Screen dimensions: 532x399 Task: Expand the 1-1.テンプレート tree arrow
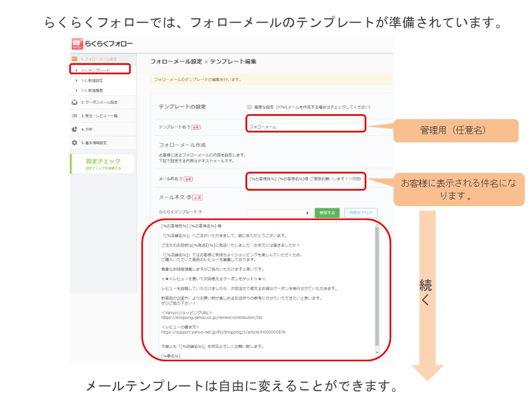[x=76, y=70]
